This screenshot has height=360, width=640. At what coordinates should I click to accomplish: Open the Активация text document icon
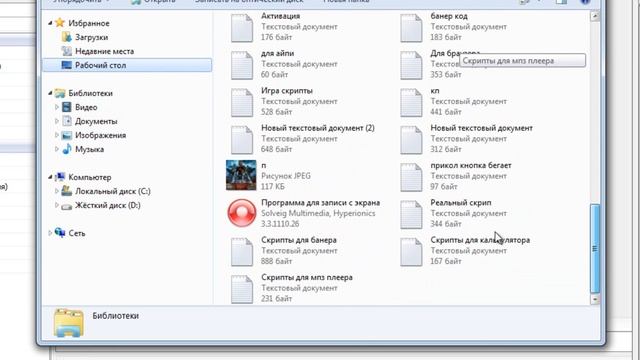(242, 28)
